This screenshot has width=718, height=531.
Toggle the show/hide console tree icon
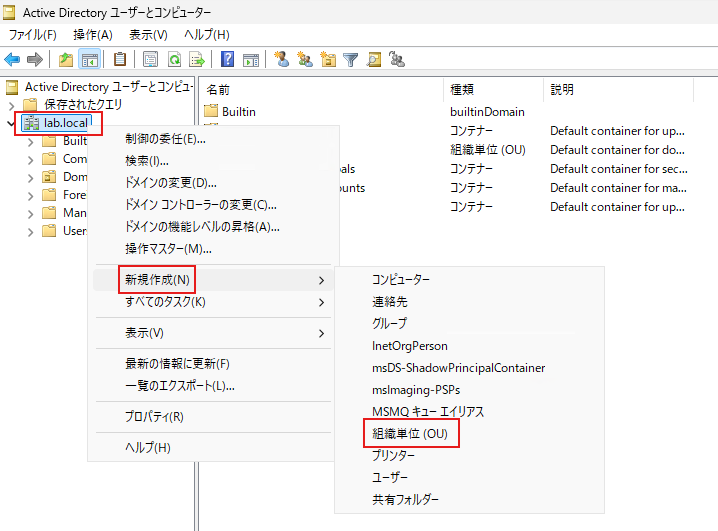[89, 59]
